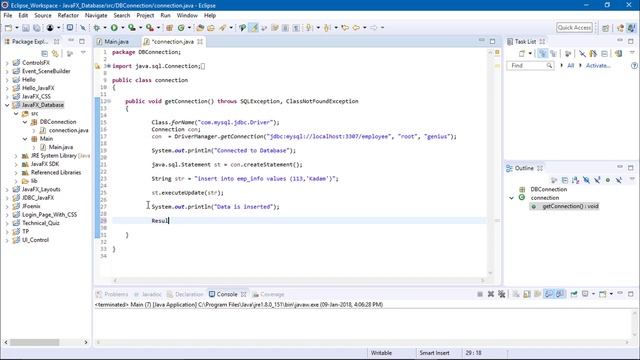This screenshot has height=360, width=640.
Task: Click the Open Perspective icon
Action: tap(606, 28)
